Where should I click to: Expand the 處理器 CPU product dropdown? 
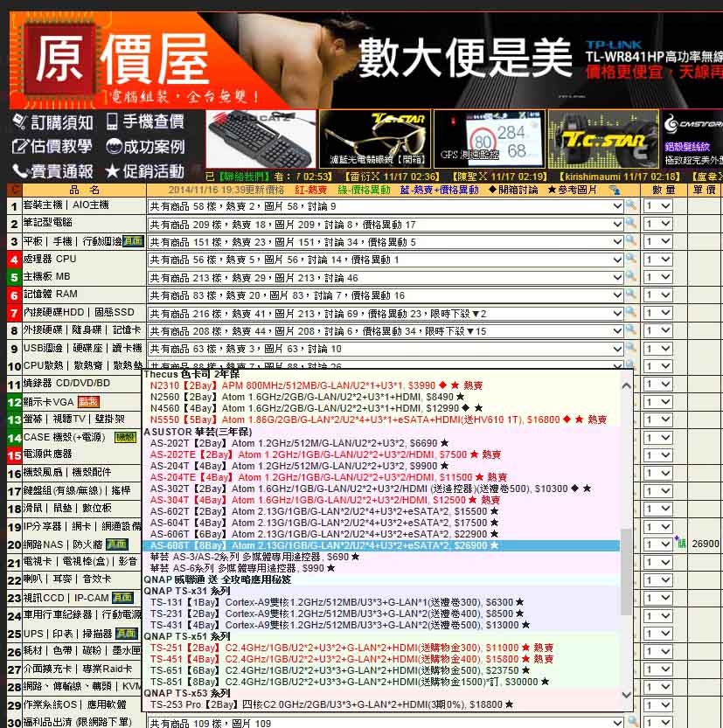(386, 260)
